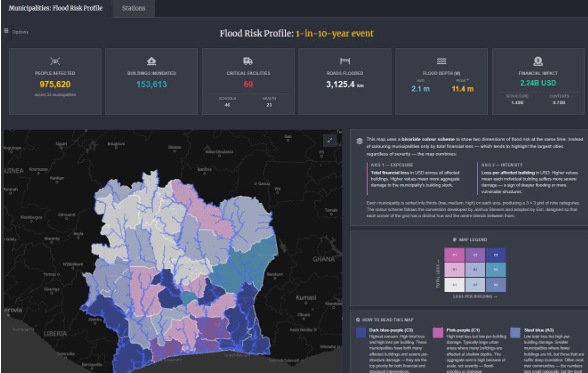Click the Roads Flooded icon

click(345, 61)
